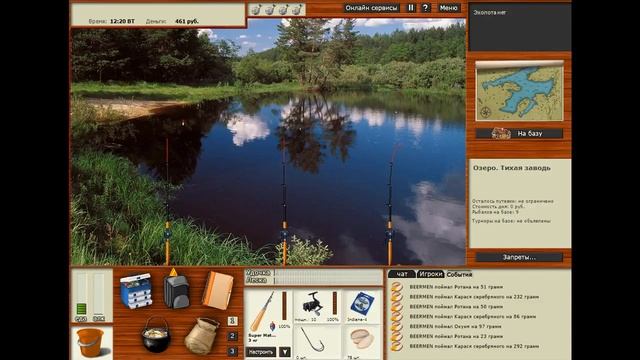This screenshot has width=640, height=360.
Task: Click the Турниры на базе text line
Action: point(511,221)
